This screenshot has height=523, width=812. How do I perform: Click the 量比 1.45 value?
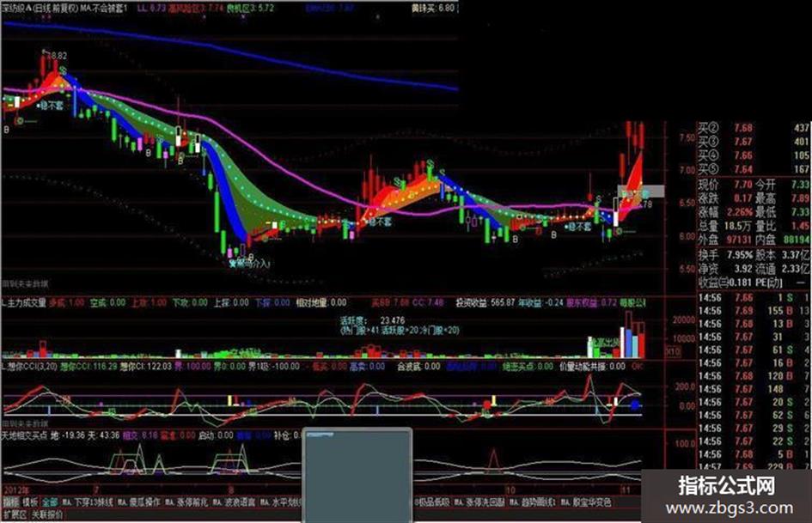pyautogui.click(x=800, y=226)
